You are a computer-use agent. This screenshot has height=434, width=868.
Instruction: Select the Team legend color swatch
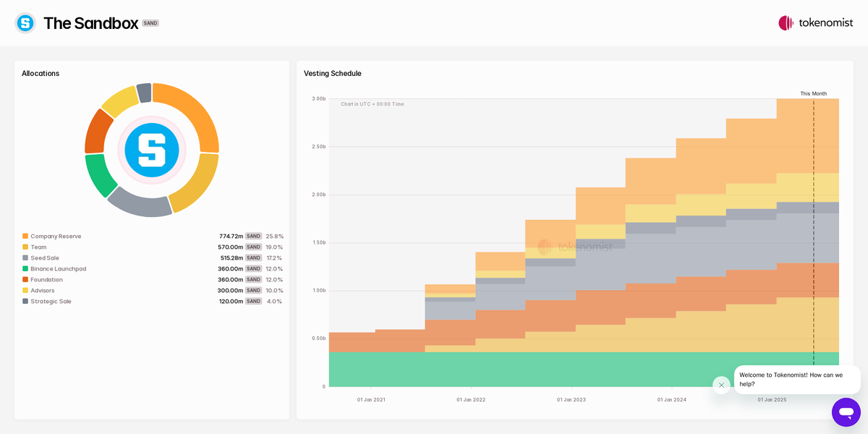tap(25, 247)
